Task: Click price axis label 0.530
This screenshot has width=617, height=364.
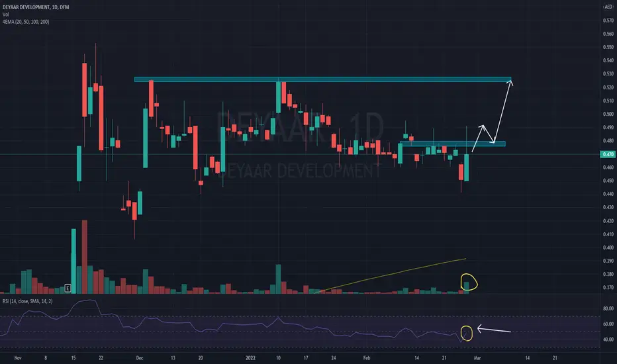Action: coord(608,74)
